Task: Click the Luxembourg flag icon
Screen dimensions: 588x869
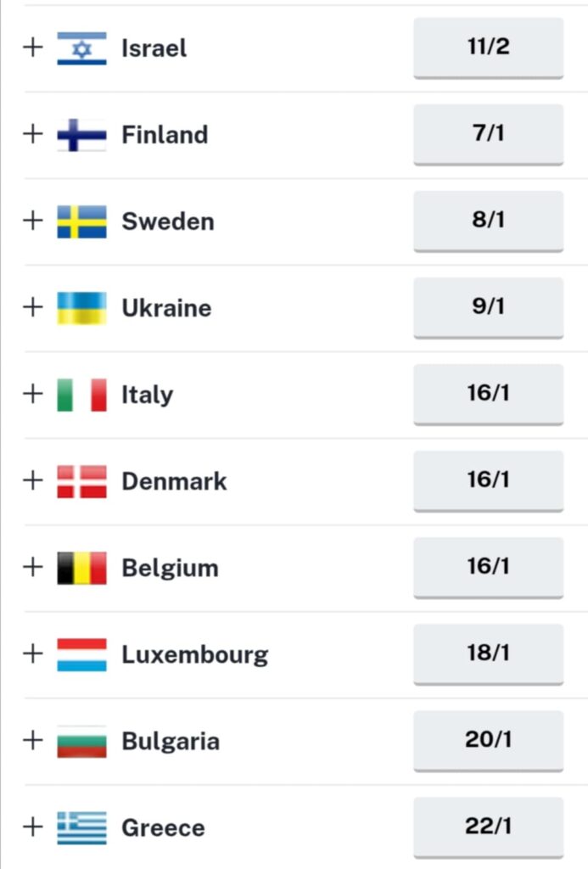Action: 81,654
